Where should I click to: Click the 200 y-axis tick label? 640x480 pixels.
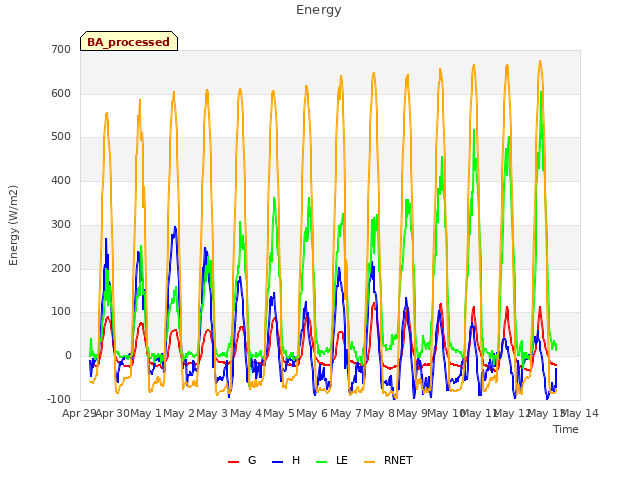coord(61,269)
